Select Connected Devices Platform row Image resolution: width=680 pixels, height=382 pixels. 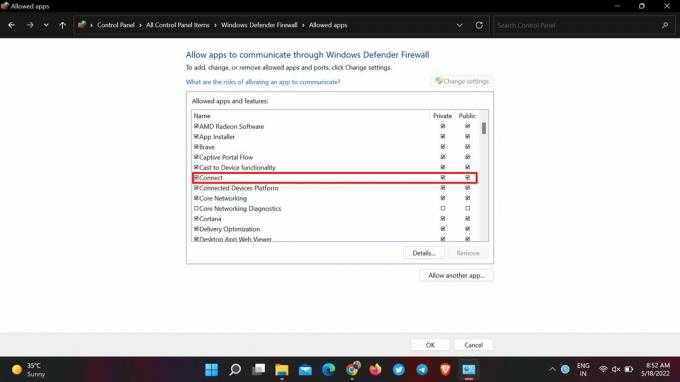pos(335,188)
